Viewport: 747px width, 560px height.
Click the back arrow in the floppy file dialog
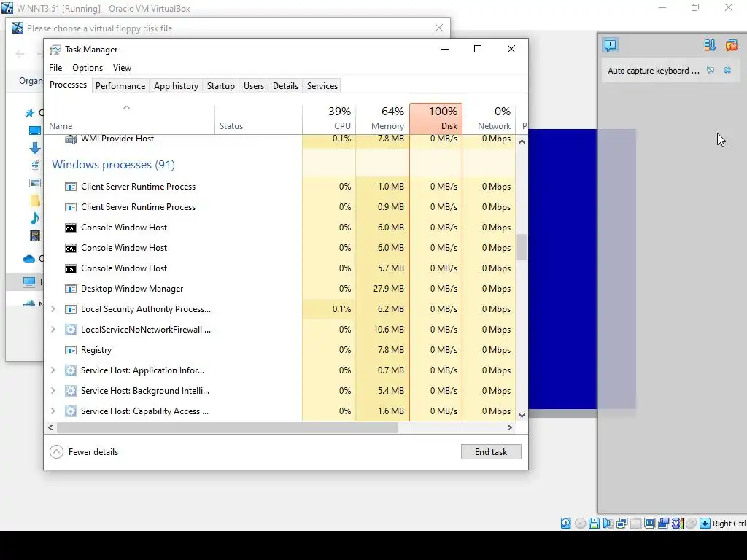(20, 54)
